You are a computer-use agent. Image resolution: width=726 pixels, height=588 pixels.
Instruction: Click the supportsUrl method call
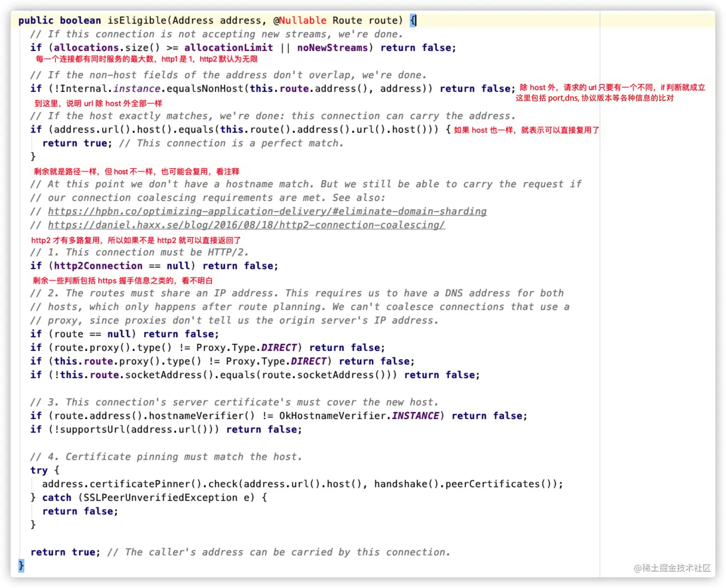(x=137, y=430)
